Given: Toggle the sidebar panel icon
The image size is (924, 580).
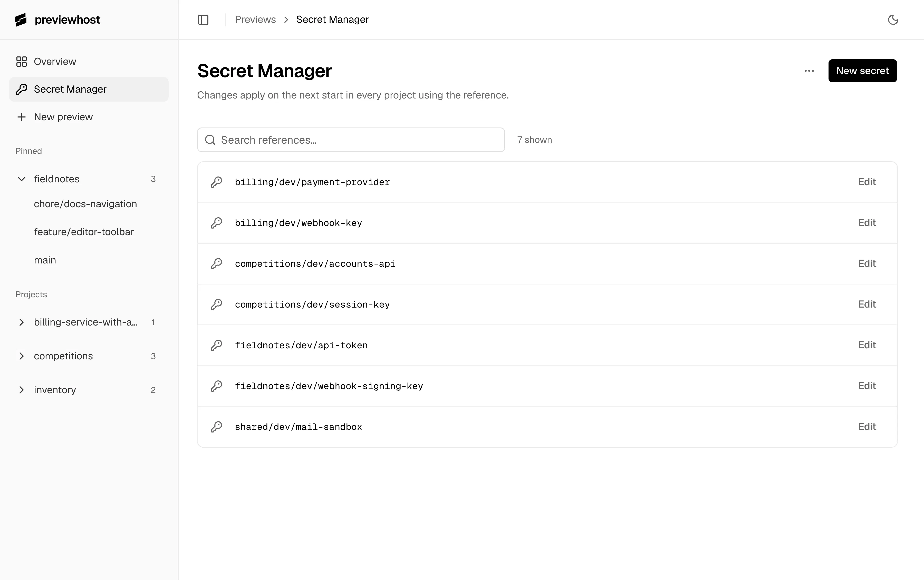Looking at the screenshot, I should tap(203, 19).
